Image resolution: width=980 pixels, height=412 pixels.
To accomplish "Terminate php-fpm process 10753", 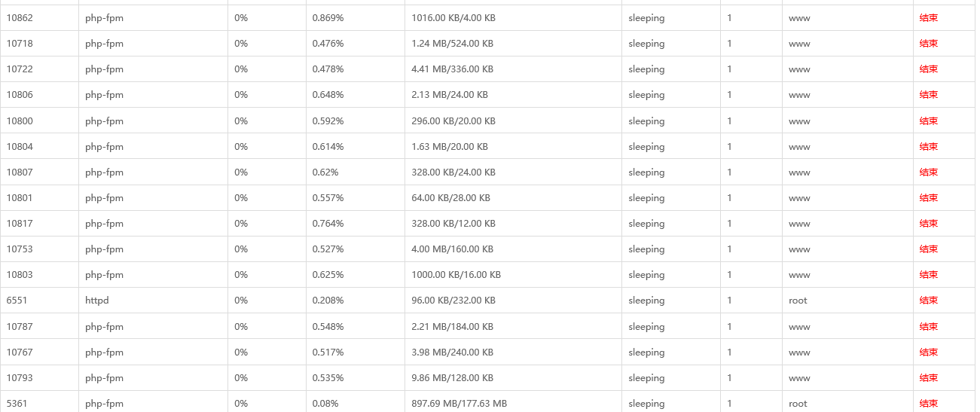I will pyautogui.click(x=928, y=249).
